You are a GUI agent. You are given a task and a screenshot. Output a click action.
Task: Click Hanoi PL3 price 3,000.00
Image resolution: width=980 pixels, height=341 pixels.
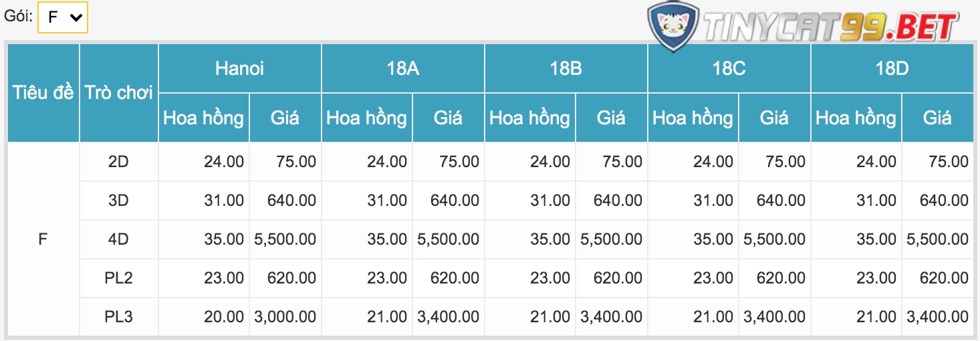pos(285,316)
